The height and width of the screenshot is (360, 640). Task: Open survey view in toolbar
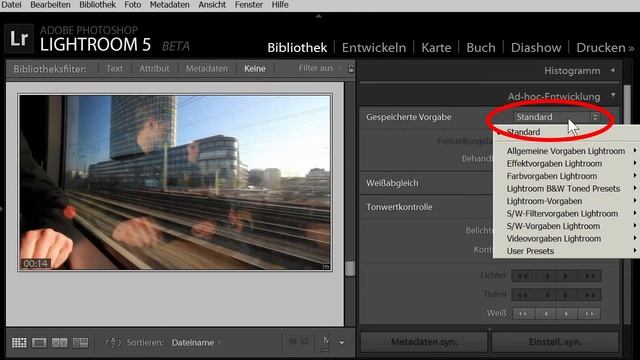[80, 342]
